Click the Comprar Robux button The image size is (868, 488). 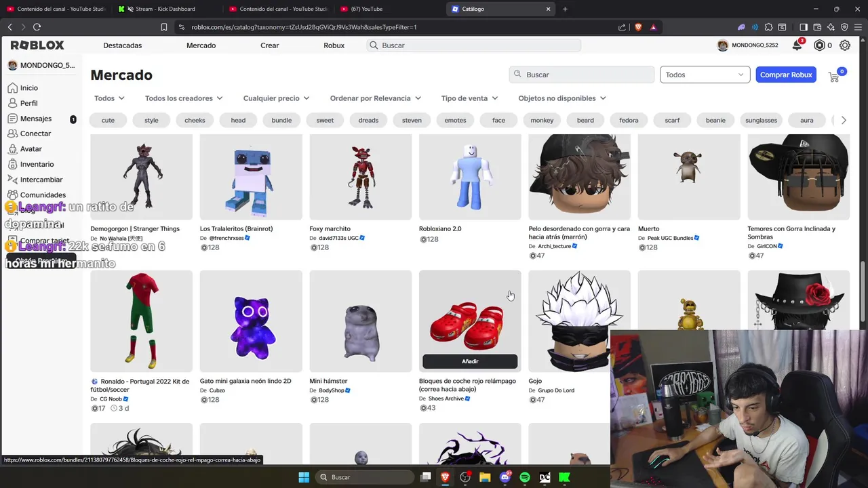coord(786,75)
